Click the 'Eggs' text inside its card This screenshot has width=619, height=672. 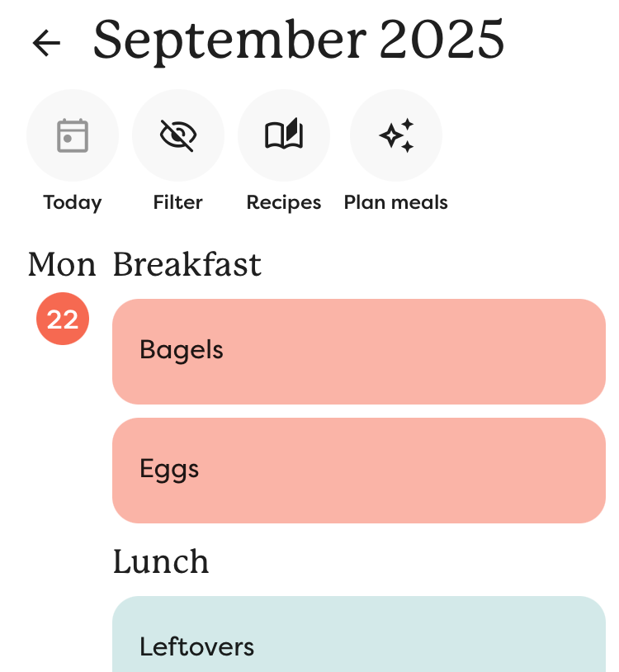click(x=170, y=469)
